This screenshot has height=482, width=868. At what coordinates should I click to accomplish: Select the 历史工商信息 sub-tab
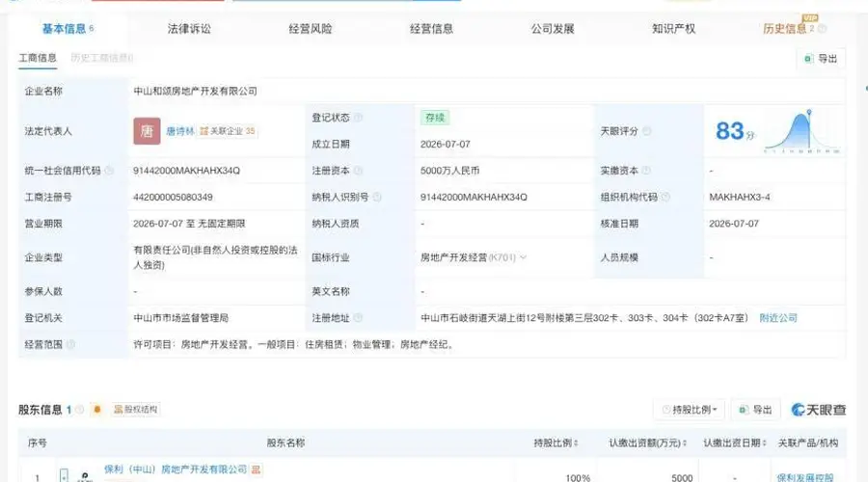tap(102, 58)
